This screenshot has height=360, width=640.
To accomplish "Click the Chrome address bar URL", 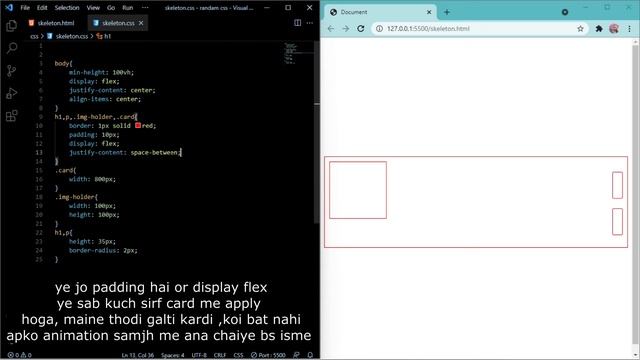I will (428, 29).
